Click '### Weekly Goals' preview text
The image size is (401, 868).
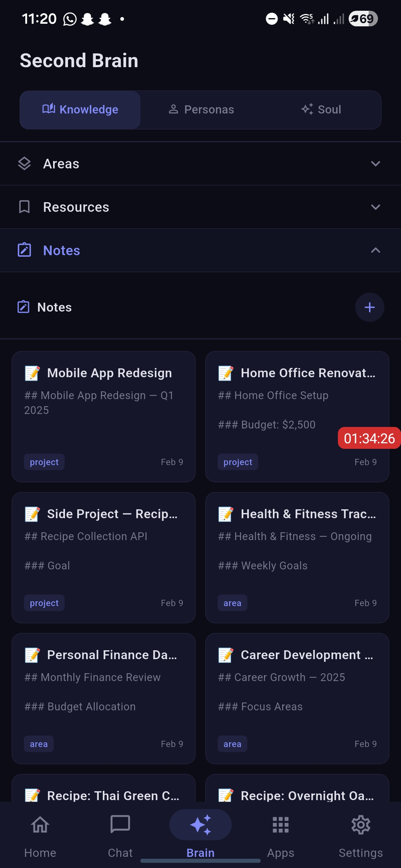pos(263,566)
